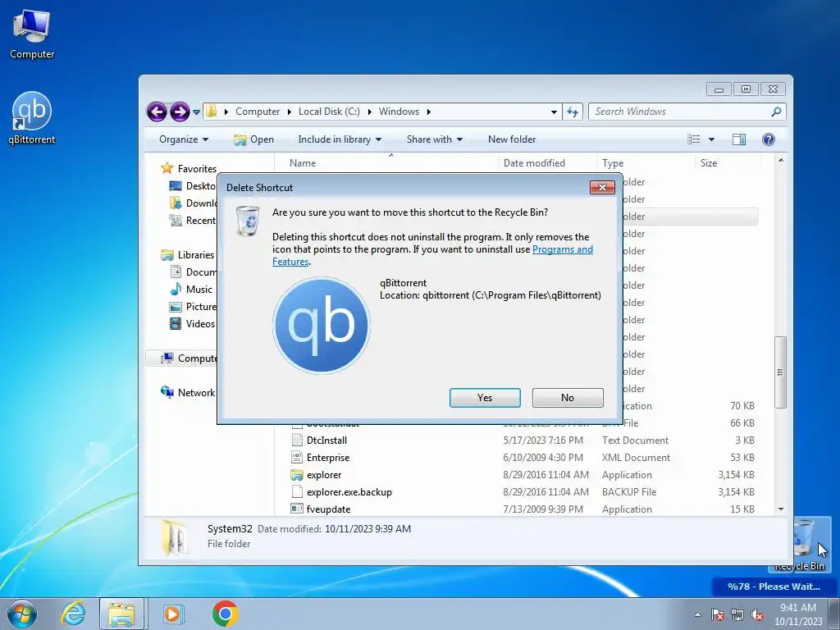Open recent pages dropdown beside Forward arrow
This screenshot has width=840, height=630.
click(x=197, y=112)
